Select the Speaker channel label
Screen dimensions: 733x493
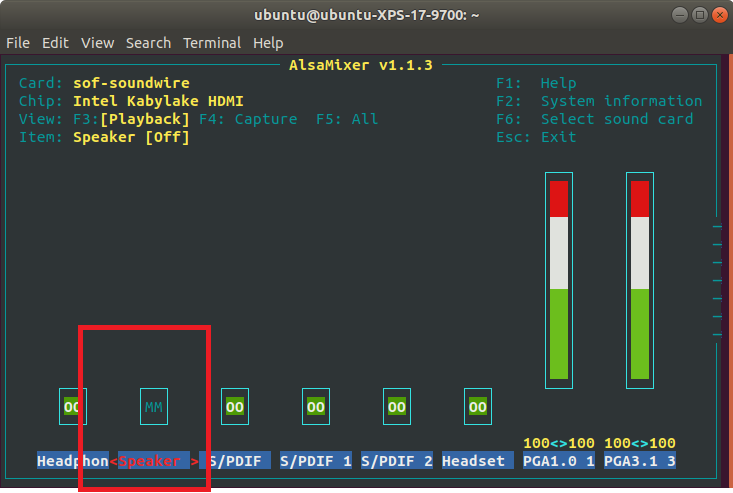(154, 461)
